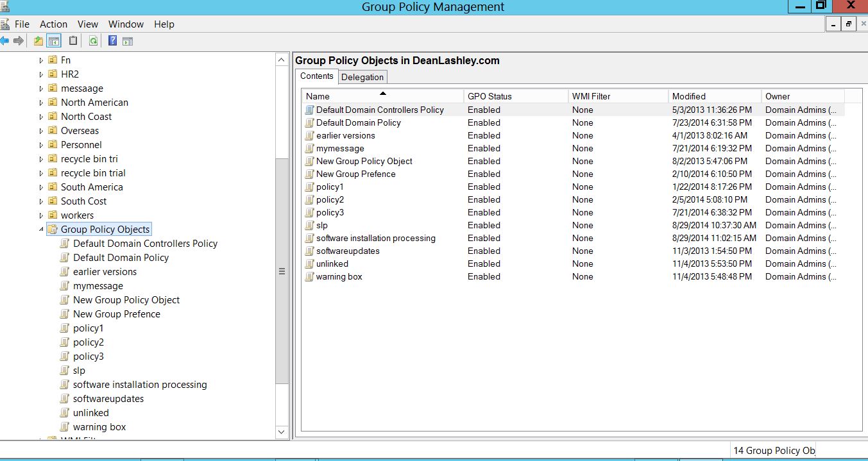
Task: Click the Up One Level folder icon
Action: click(x=38, y=41)
